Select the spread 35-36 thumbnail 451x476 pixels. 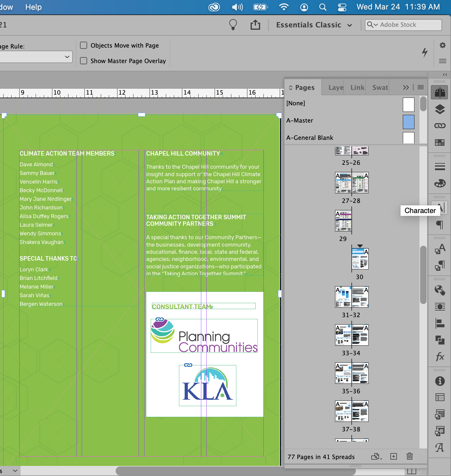pyautogui.click(x=352, y=373)
